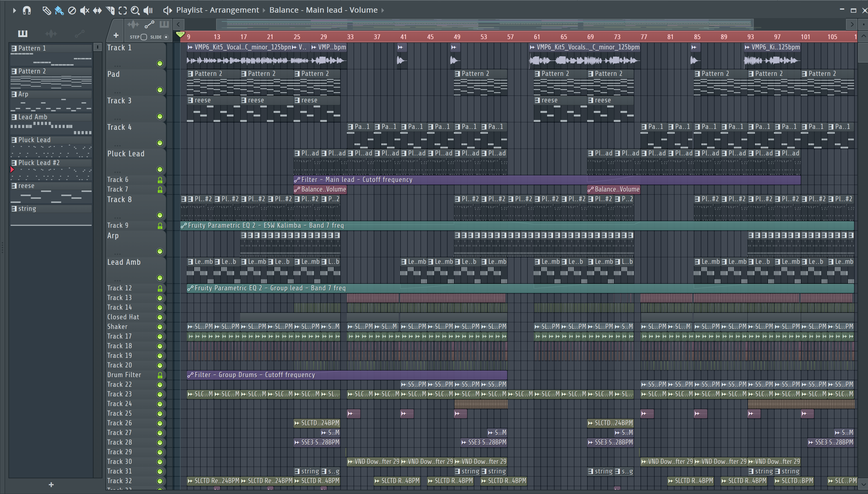Focus pattern clips in the playlist header

[x=164, y=24]
